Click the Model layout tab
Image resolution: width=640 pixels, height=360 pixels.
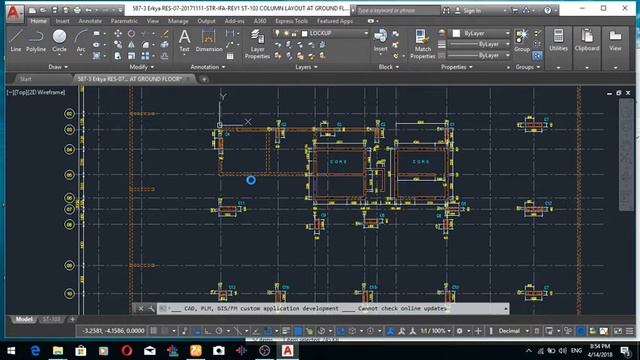click(24, 319)
